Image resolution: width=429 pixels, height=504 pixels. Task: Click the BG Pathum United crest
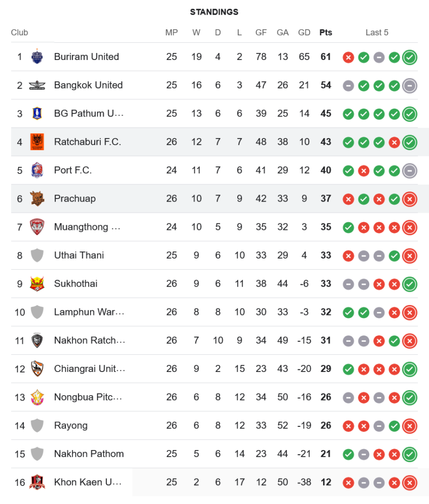[x=37, y=113]
